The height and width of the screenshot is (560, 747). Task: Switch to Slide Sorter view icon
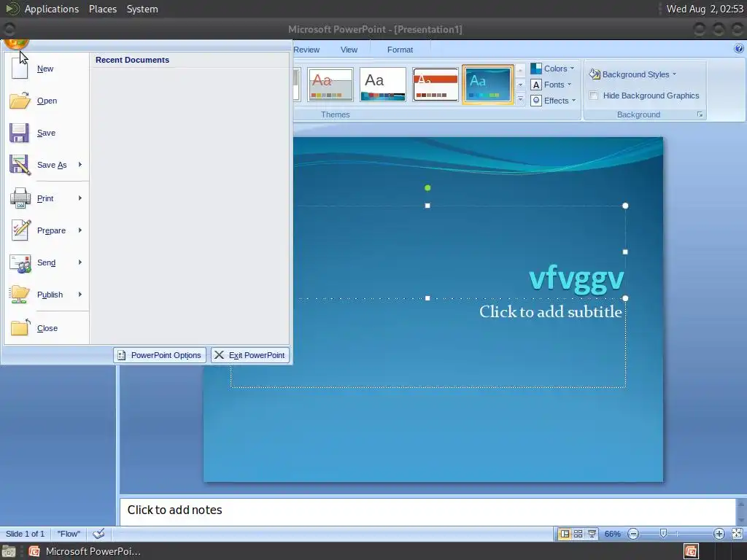(578, 534)
